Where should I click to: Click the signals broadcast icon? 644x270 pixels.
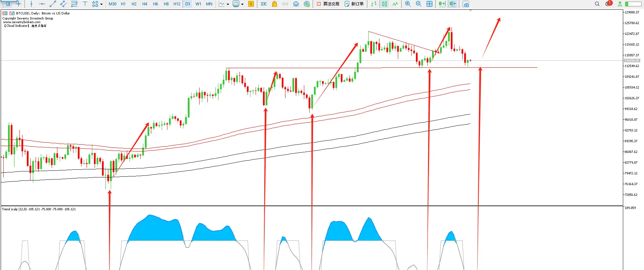[x=285, y=4]
